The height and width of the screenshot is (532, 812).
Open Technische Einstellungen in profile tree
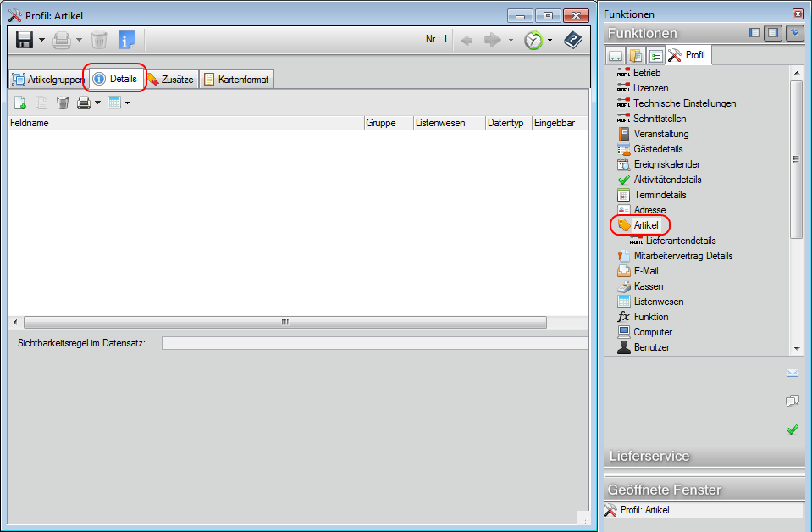[x=684, y=103]
